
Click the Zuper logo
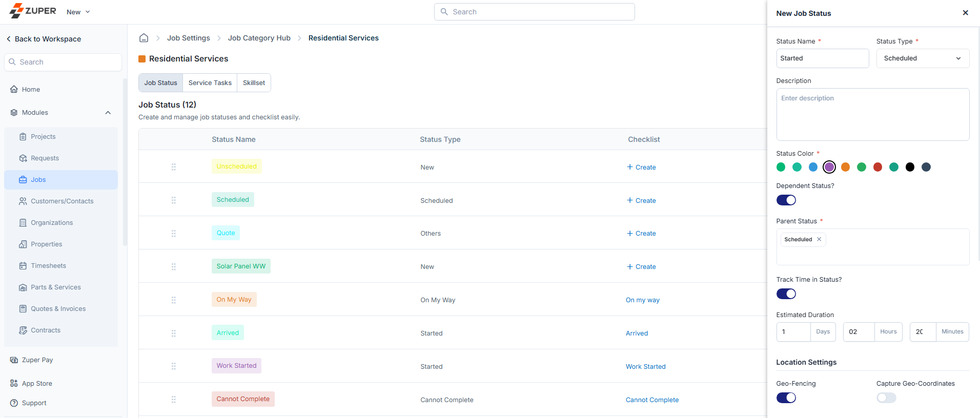pyautogui.click(x=33, y=11)
